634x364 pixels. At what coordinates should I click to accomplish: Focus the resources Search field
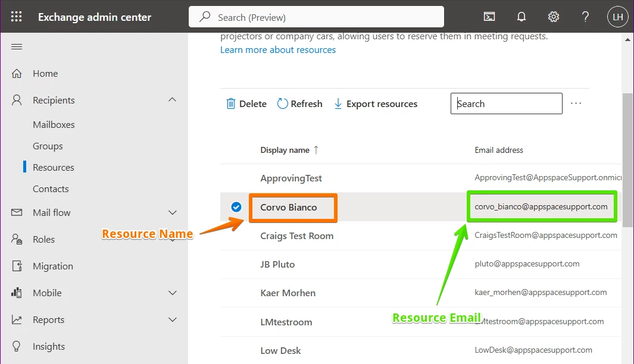click(506, 103)
